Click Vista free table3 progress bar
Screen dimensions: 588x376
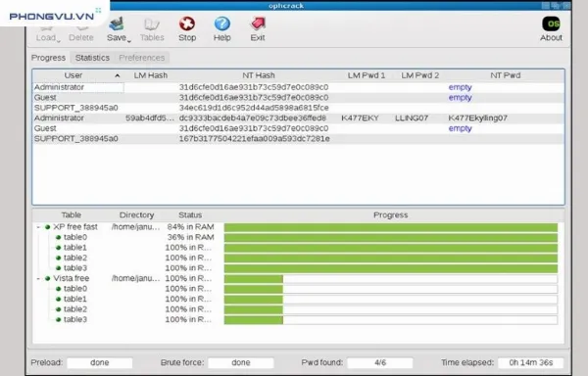point(391,320)
